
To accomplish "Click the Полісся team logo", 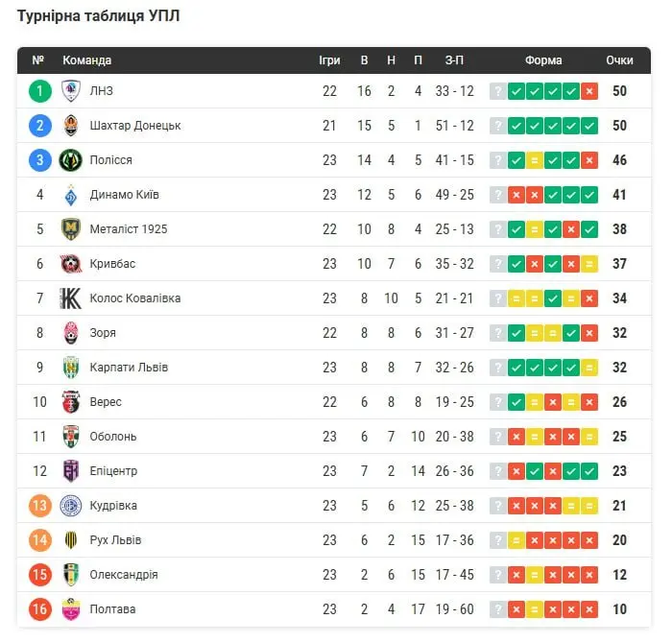I will 71,160.
